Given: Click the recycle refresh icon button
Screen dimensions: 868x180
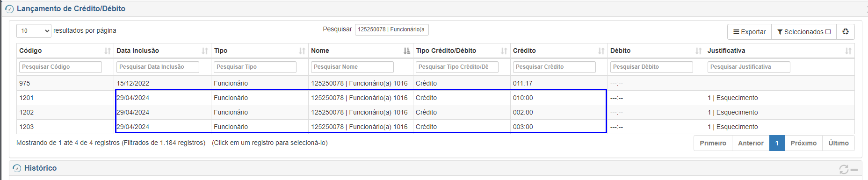Looking at the screenshot, I should tap(846, 32).
